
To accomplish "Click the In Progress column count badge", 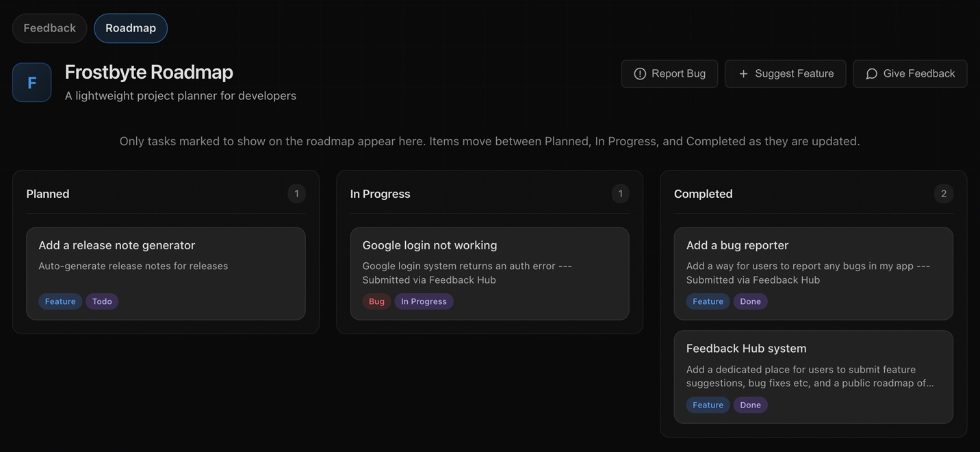I will 620,194.
